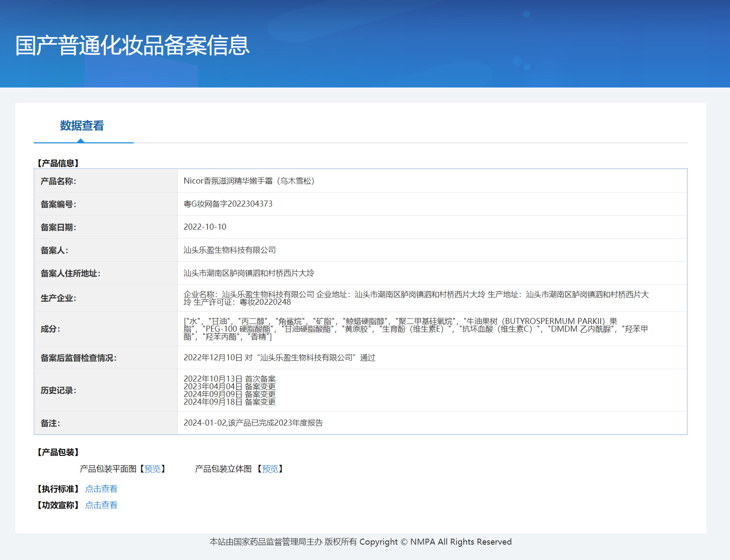Click the 【产品包装】 section heading
This screenshot has width=730, height=560.
click(x=58, y=452)
